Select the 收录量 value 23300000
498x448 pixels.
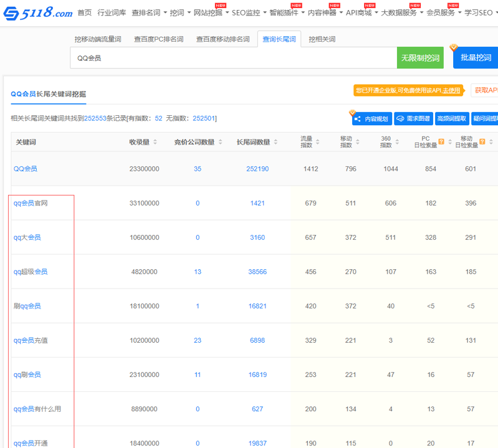pos(144,169)
